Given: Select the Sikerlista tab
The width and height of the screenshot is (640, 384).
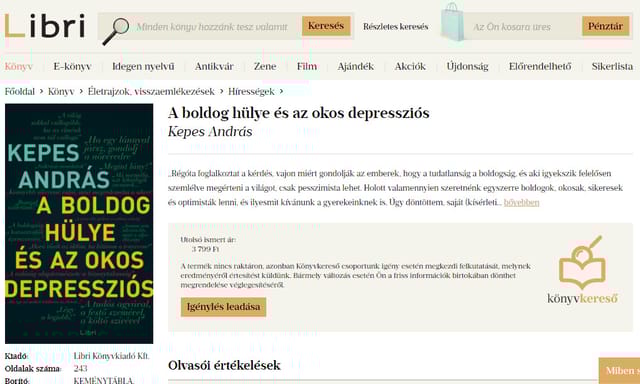Looking at the screenshot, I should (x=612, y=67).
